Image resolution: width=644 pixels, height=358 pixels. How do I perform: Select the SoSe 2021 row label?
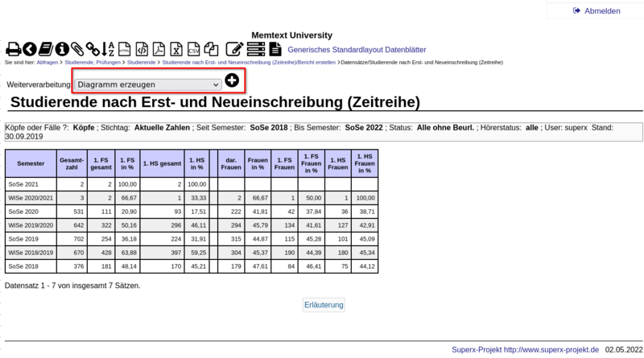[x=23, y=184]
